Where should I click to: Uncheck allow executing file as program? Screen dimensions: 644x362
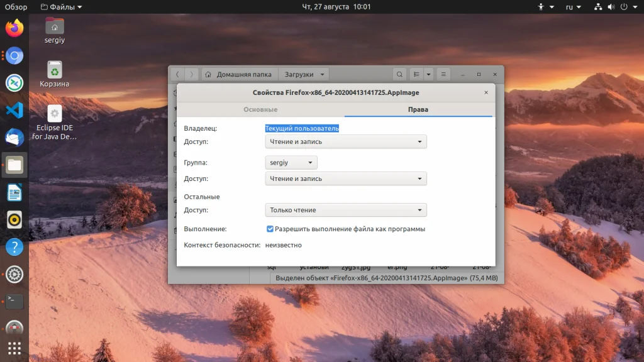(x=270, y=229)
